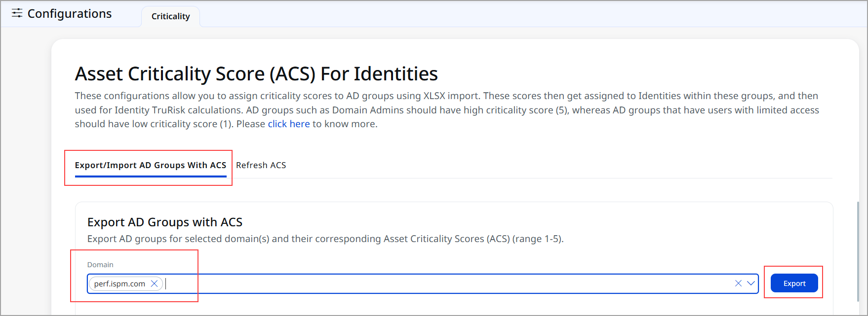Open the Criticality tab
This screenshot has width=868, height=316.
170,16
